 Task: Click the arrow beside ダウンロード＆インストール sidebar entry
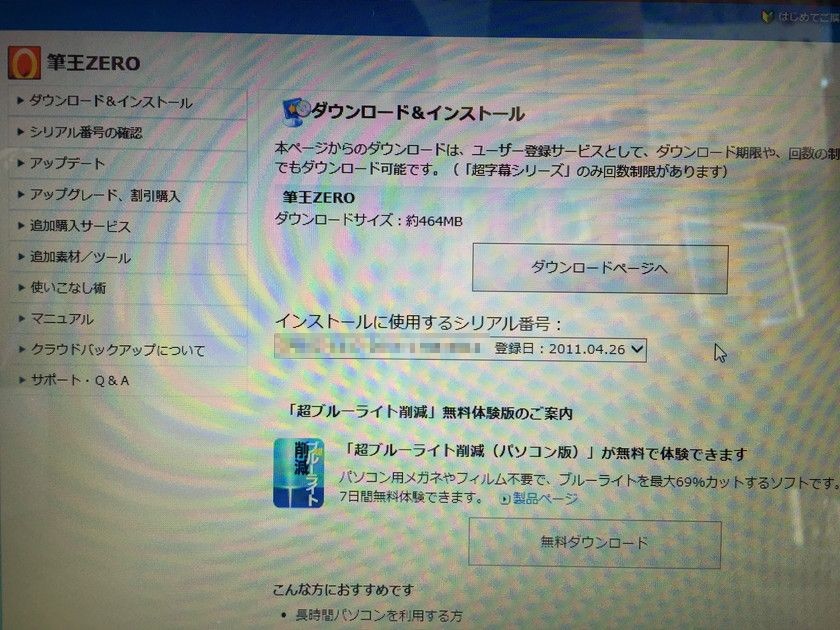click(19, 101)
